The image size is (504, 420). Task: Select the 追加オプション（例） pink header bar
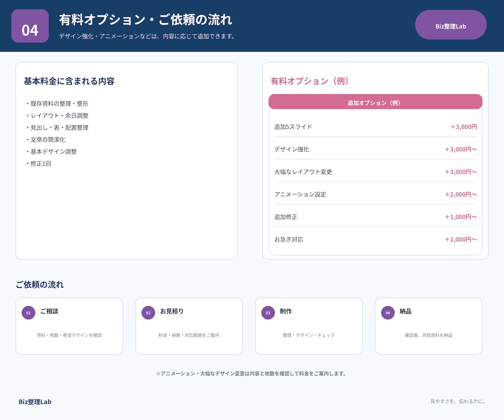pyautogui.click(x=376, y=102)
